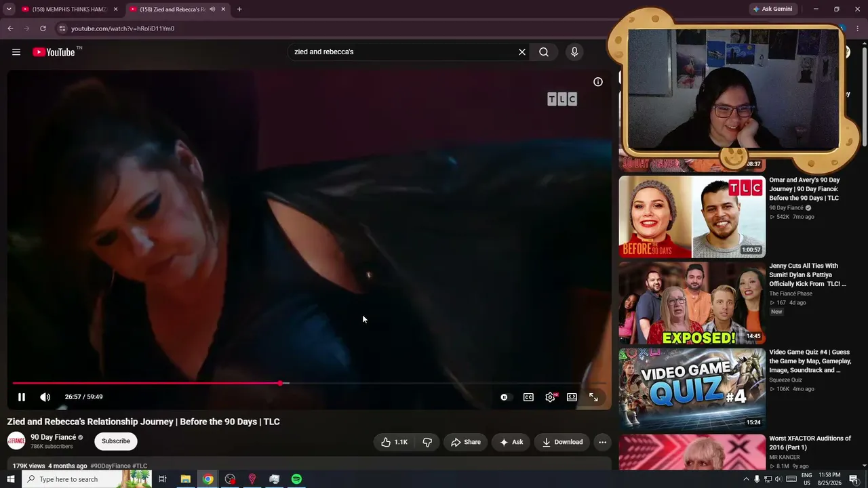
Task: Dislike the video
Action: (x=427, y=443)
